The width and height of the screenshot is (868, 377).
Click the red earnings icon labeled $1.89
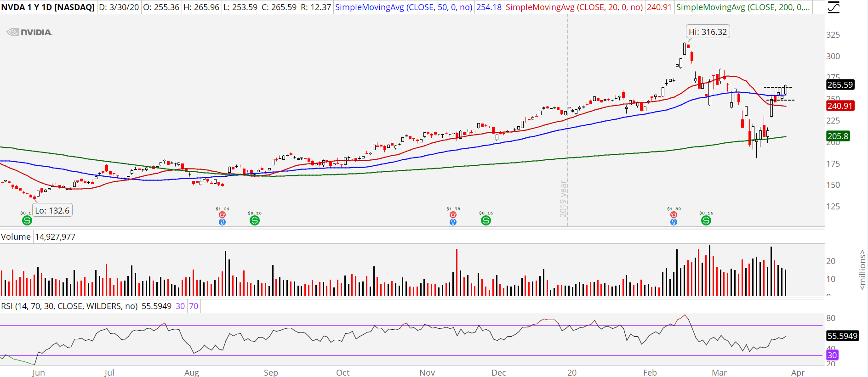click(x=674, y=214)
